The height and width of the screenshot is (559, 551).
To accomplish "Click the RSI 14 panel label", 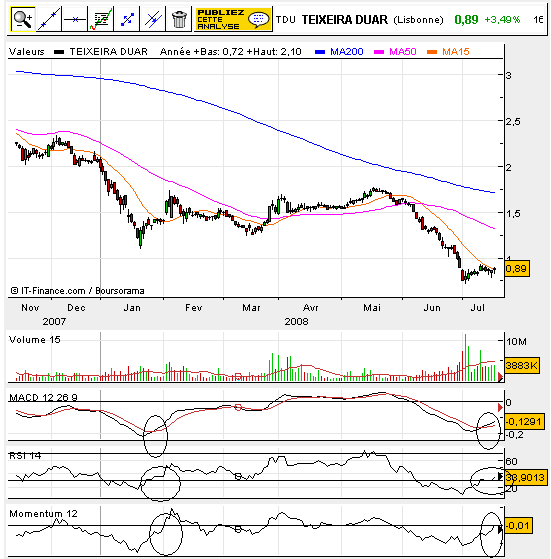I will point(25,456).
